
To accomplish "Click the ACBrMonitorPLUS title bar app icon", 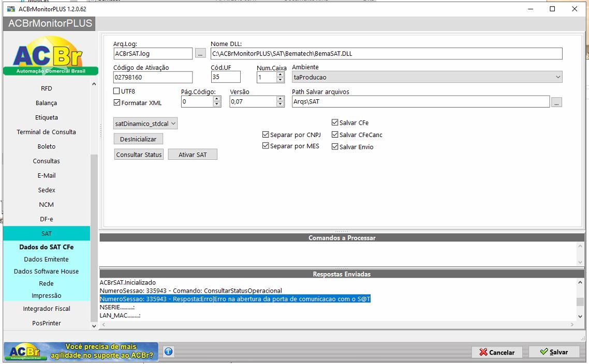I will tap(11, 9).
